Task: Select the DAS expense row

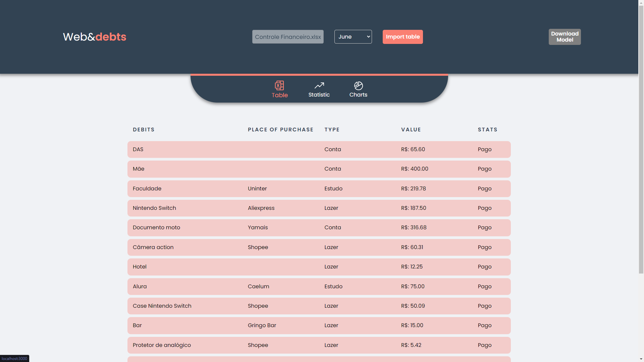Action: [319, 149]
